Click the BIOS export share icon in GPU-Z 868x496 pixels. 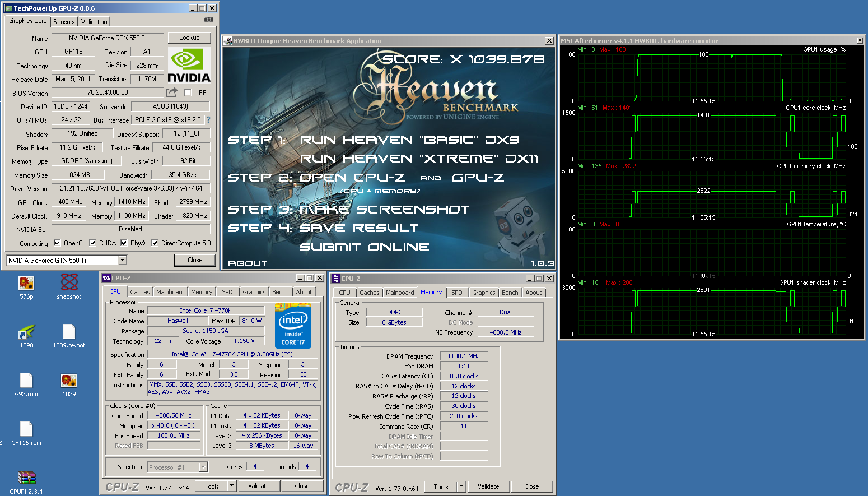(171, 92)
